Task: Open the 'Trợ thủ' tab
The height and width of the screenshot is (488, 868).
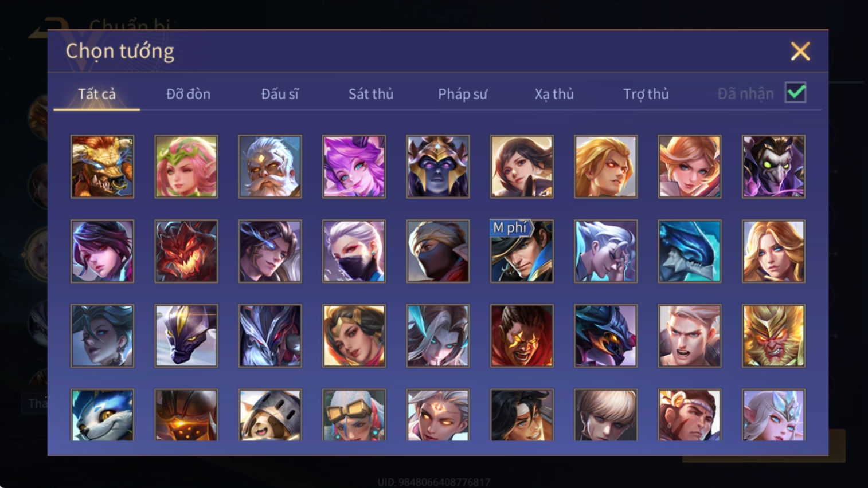Action: (x=646, y=94)
